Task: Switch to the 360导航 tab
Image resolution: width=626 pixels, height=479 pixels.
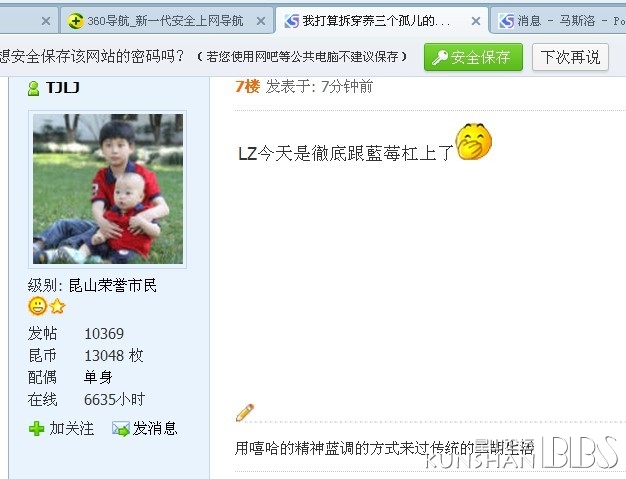Action: tap(167, 21)
